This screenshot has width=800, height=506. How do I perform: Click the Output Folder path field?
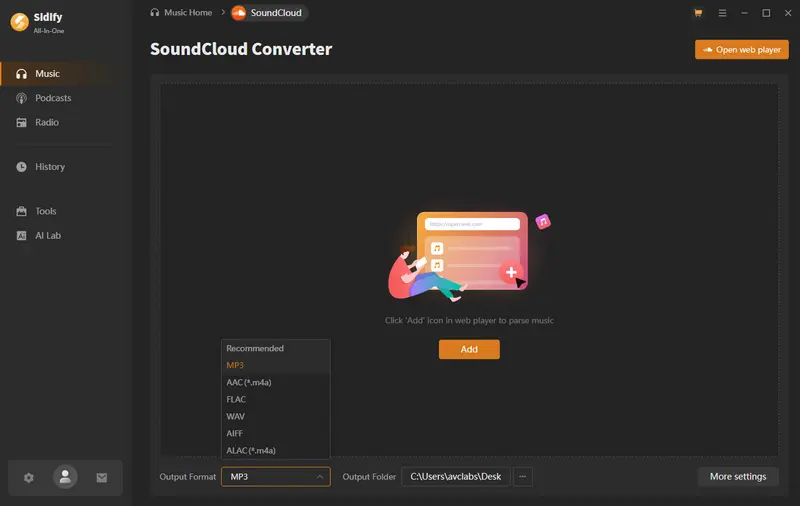point(456,477)
